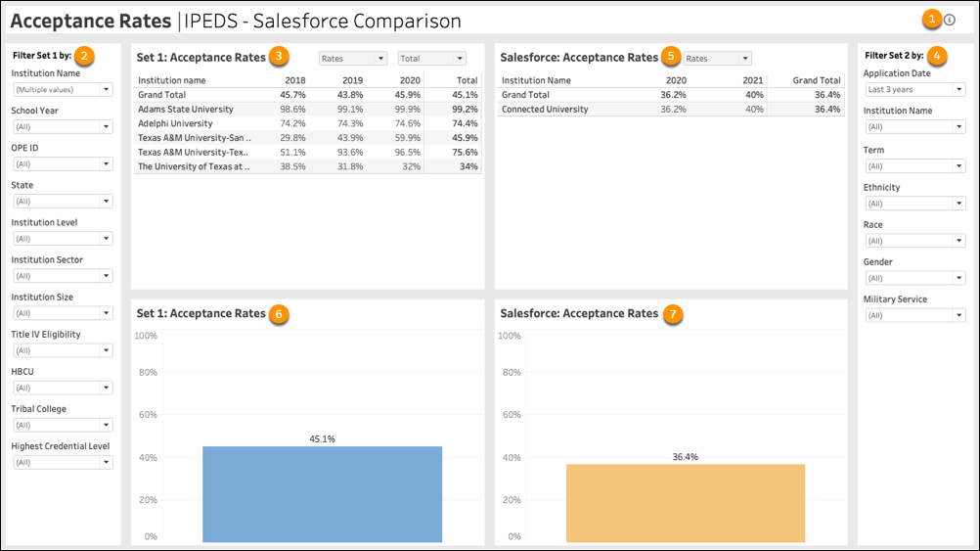Expand the OPE ID filter dropdown

click(x=63, y=163)
